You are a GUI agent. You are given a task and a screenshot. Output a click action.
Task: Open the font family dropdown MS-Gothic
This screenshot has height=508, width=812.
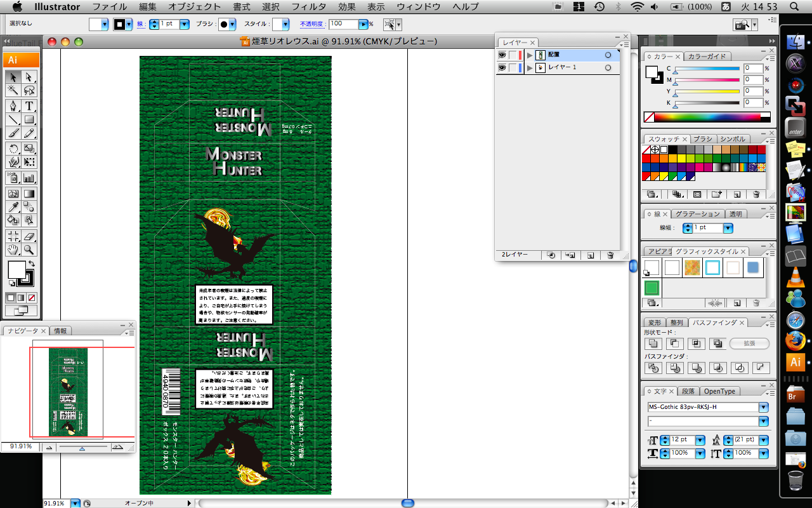click(763, 407)
